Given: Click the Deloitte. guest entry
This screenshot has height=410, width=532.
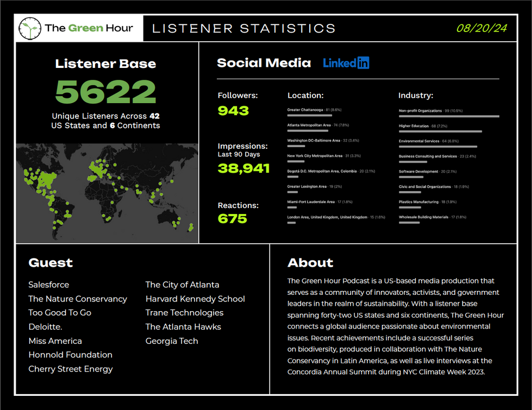Looking at the screenshot, I should pyautogui.click(x=46, y=327).
